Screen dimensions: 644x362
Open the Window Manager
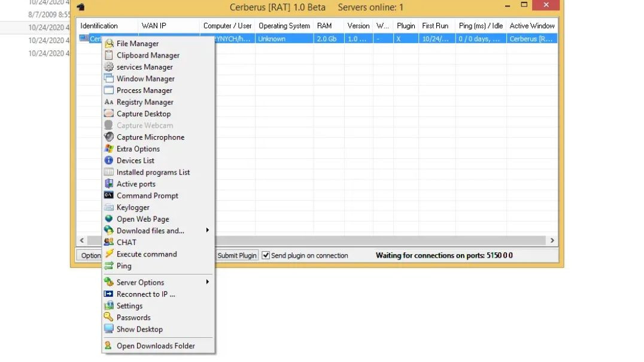(x=145, y=79)
